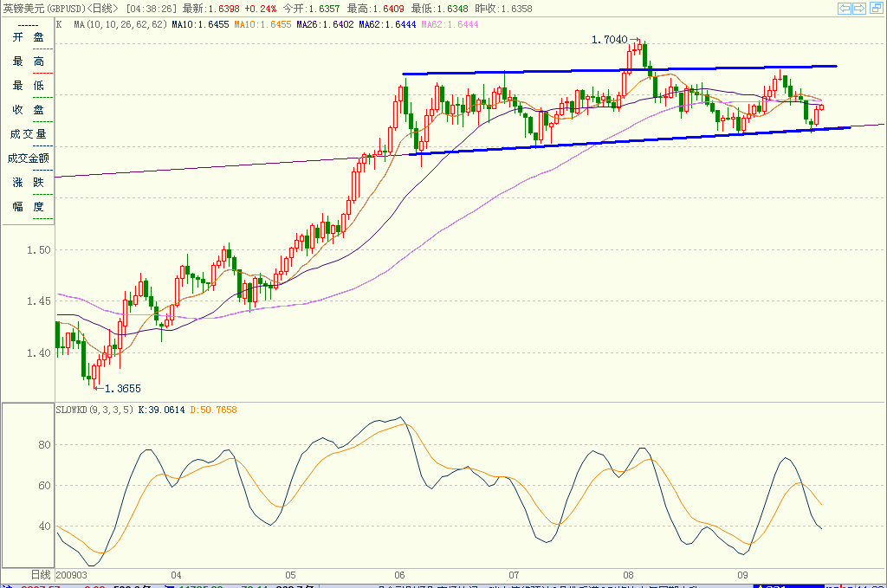Click the pink MA62:1.6444 value
The height and width of the screenshot is (588, 887).
coord(450,25)
